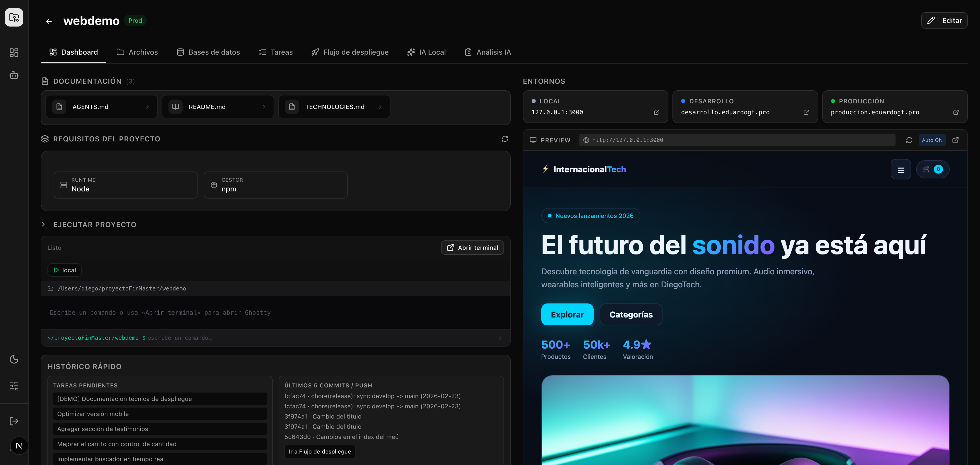The image size is (980, 465).
Task: Open the LOCAL environment external link
Action: (x=657, y=112)
